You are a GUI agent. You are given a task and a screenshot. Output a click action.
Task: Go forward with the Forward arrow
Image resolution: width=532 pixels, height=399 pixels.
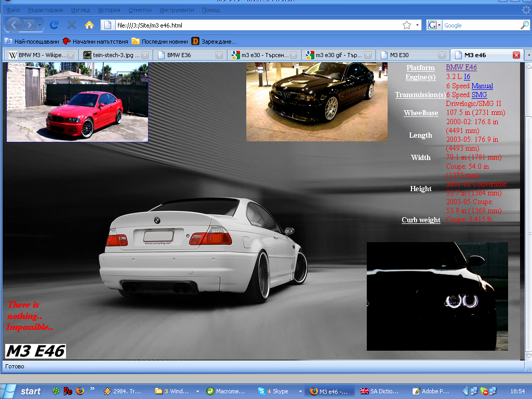point(30,25)
